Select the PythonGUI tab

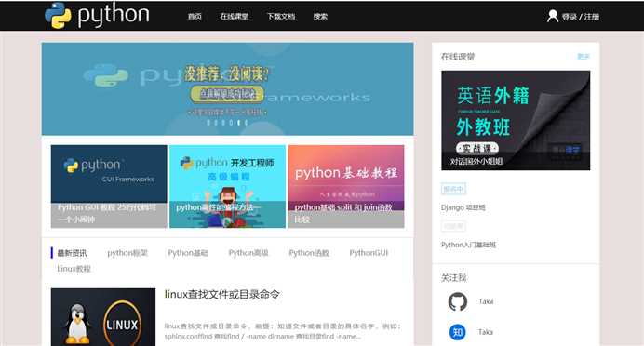[x=369, y=253]
